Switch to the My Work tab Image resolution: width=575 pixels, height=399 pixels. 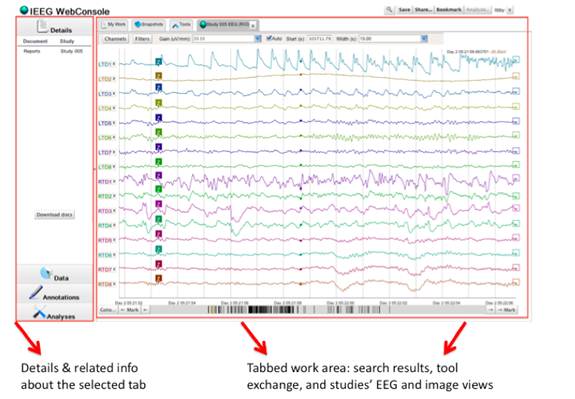click(114, 25)
